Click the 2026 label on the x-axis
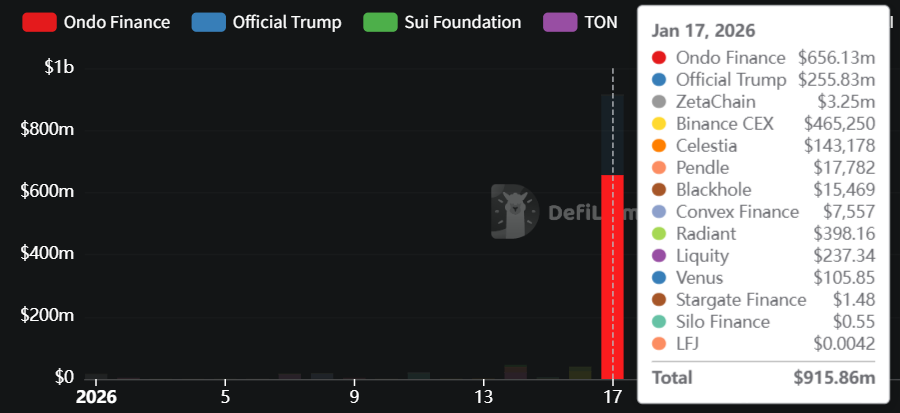900x413 pixels. (x=97, y=395)
